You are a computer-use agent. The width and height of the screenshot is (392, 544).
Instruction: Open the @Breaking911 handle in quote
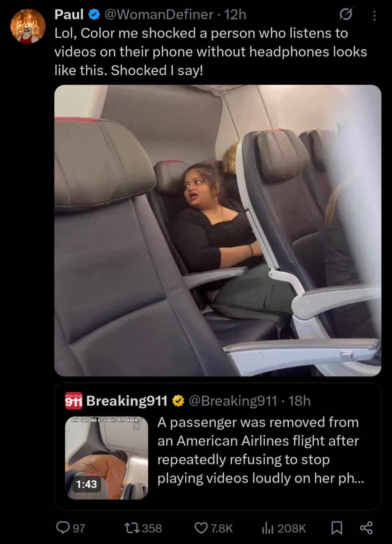[232, 401]
